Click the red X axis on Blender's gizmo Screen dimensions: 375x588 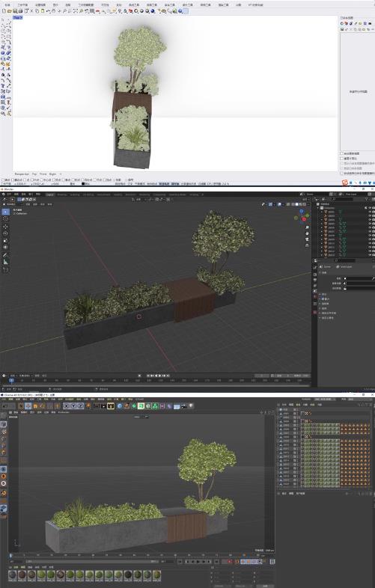click(304, 219)
